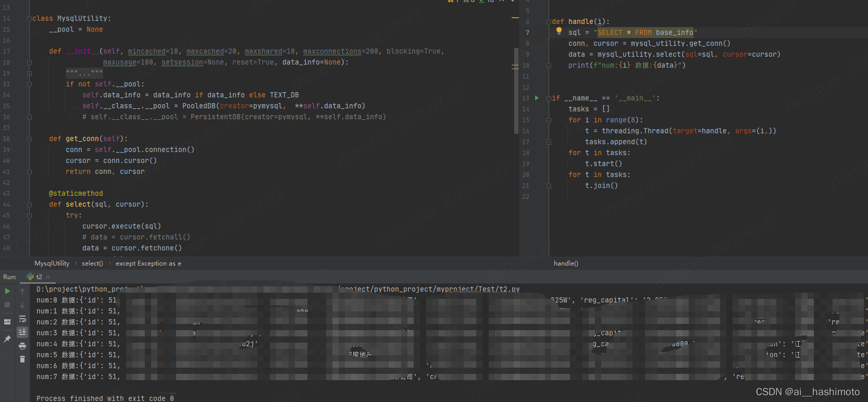Screen dimensions: 868x402
Task: Toggle scroll to end in Run console
Action: pyautogui.click(x=22, y=332)
